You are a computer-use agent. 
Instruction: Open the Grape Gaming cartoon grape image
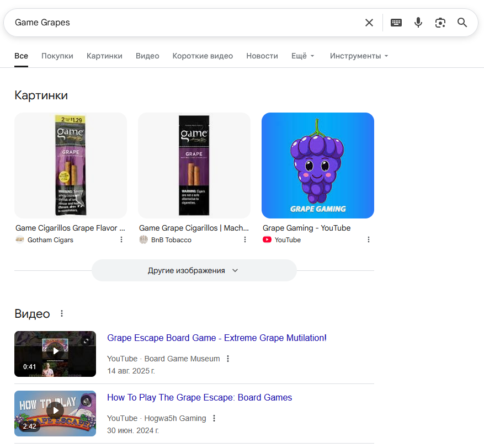tap(318, 166)
